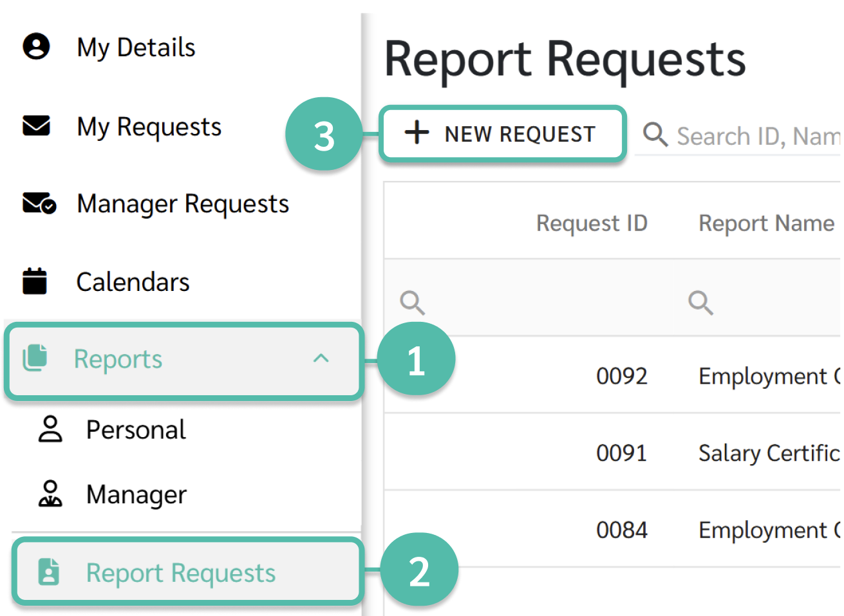Click the Personal person icon
The image size is (844, 616).
click(50, 429)
